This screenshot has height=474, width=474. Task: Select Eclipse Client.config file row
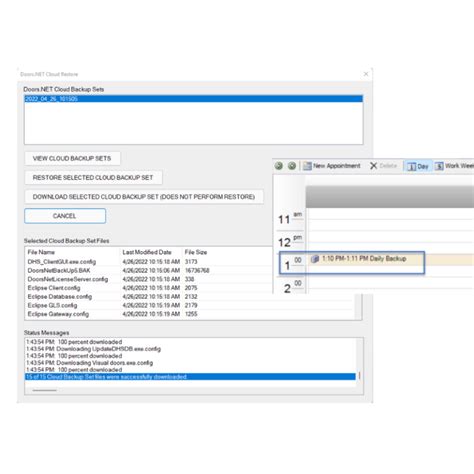pyautogui.click(x=149, y=288)
